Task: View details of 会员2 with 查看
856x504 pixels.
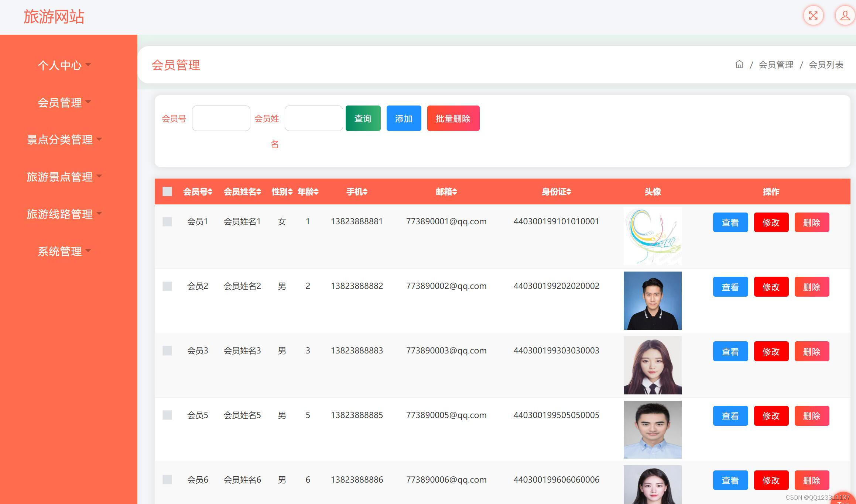Action: coord(730,287)
